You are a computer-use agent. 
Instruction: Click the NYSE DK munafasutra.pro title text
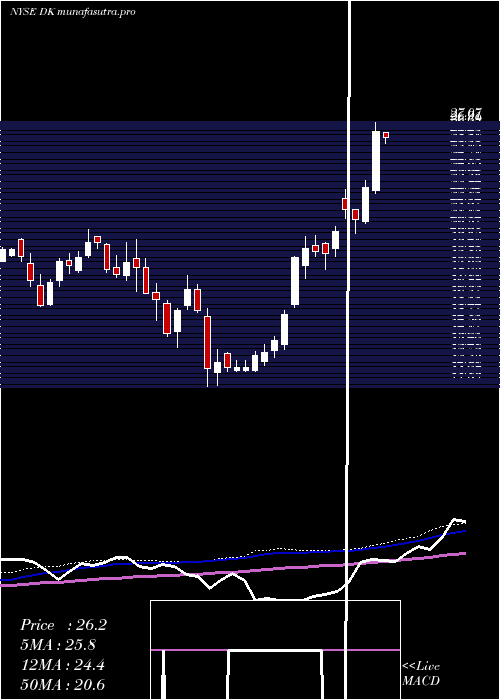(73, 12)
